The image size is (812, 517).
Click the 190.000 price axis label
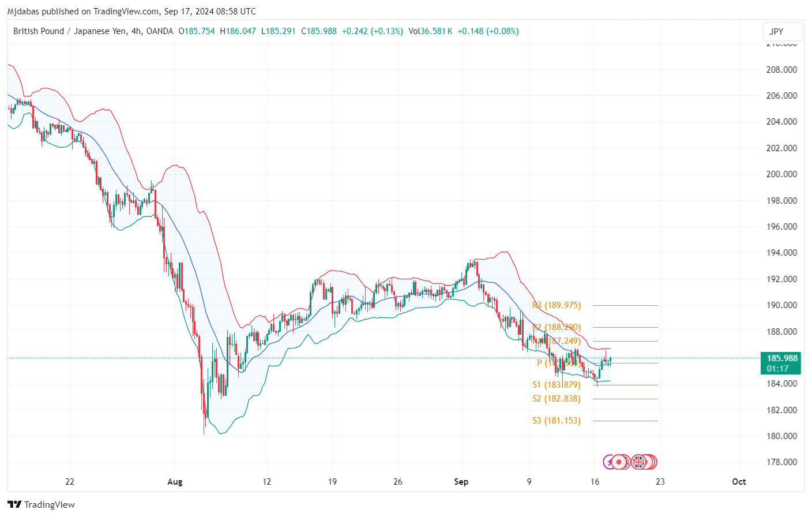coord(781,305)
